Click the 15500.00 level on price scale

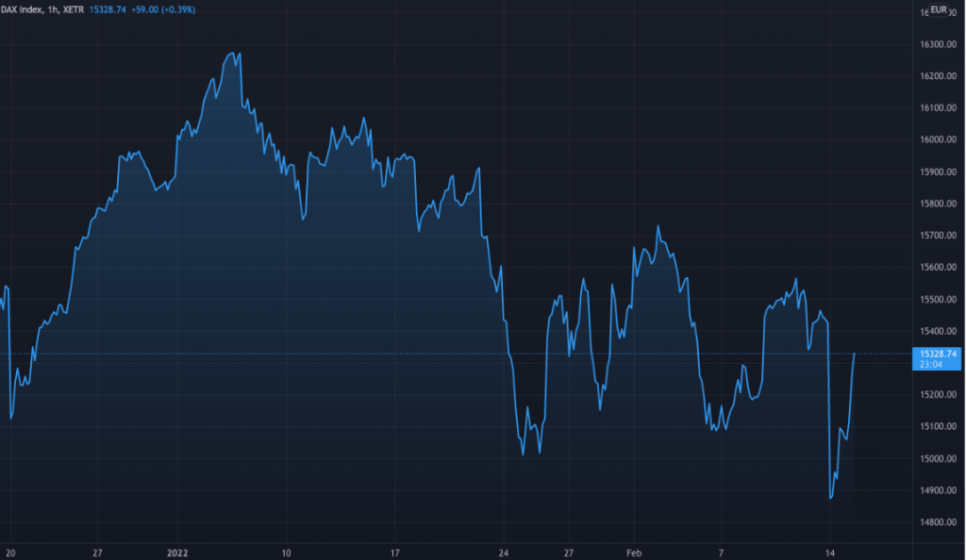[939, 300]
